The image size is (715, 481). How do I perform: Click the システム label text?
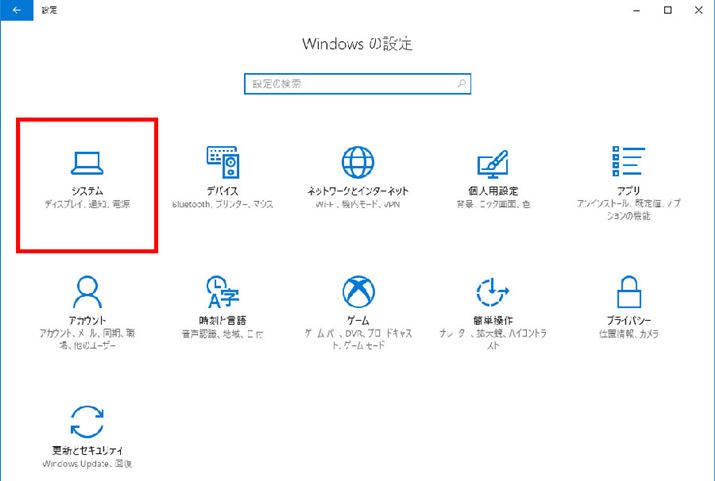click(87, 191)
